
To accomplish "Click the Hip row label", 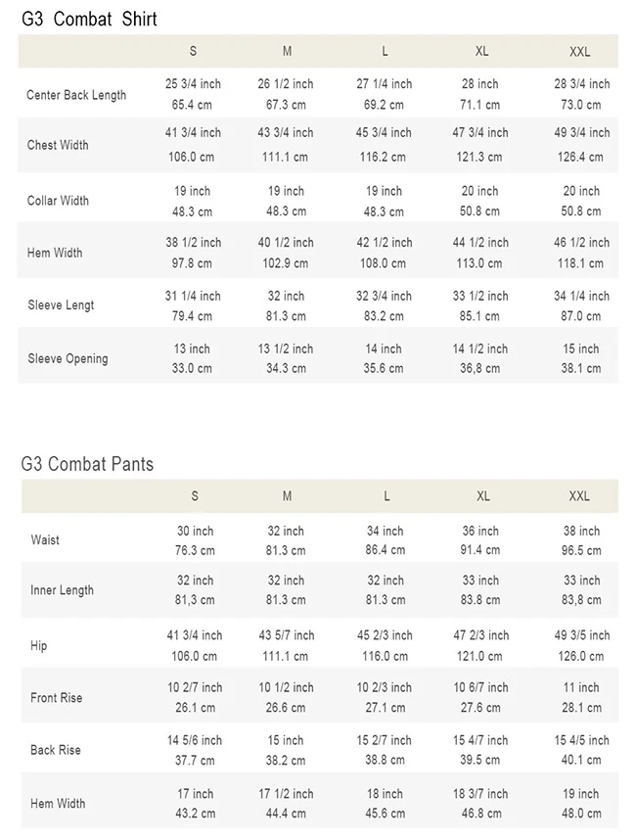I will (38, 645).
